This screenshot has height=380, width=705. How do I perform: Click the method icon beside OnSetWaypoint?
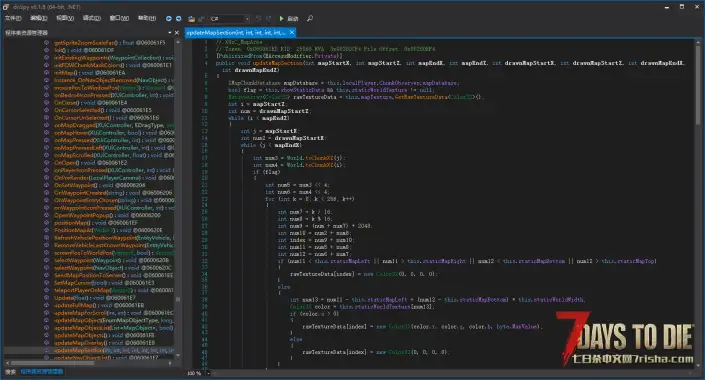tap(46, 185)
